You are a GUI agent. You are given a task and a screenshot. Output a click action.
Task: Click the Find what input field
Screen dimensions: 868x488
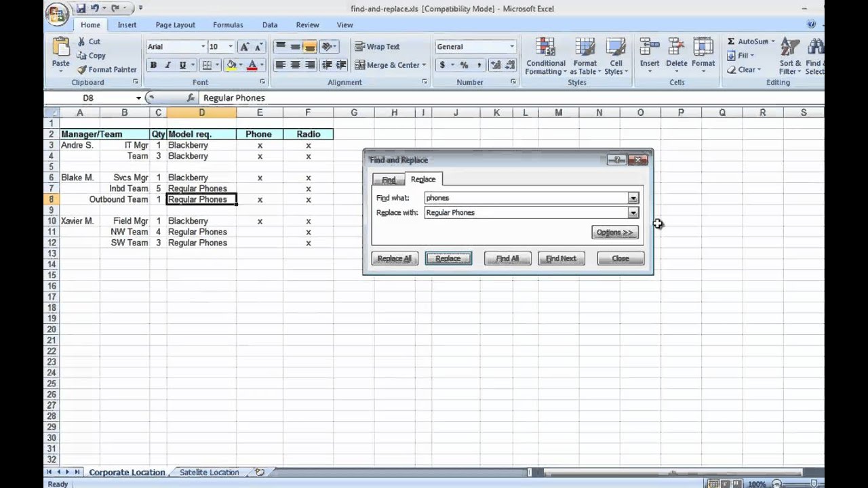pos(526,198)
